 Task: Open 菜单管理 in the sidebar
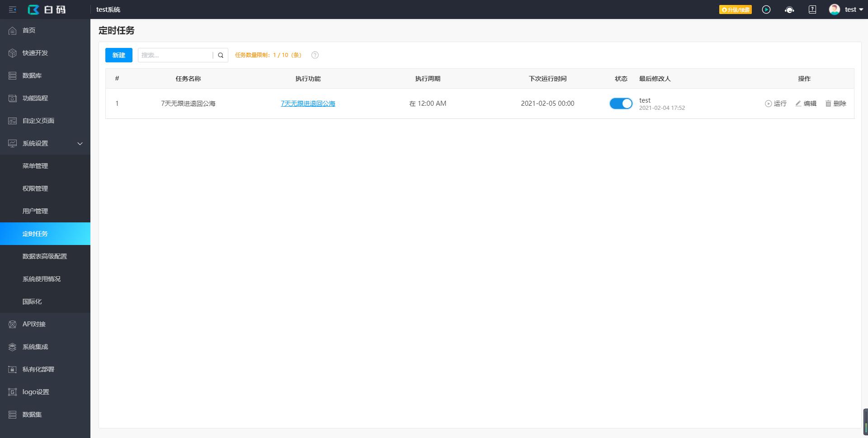click(x=35, y=166)
